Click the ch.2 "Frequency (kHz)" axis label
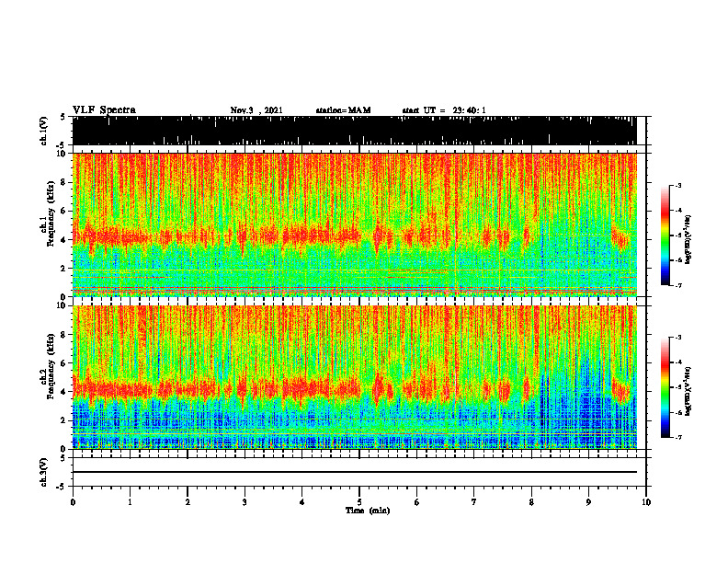The height and width of the screenshot is (563, 728). pyautogui.click(x=51, y=366)
